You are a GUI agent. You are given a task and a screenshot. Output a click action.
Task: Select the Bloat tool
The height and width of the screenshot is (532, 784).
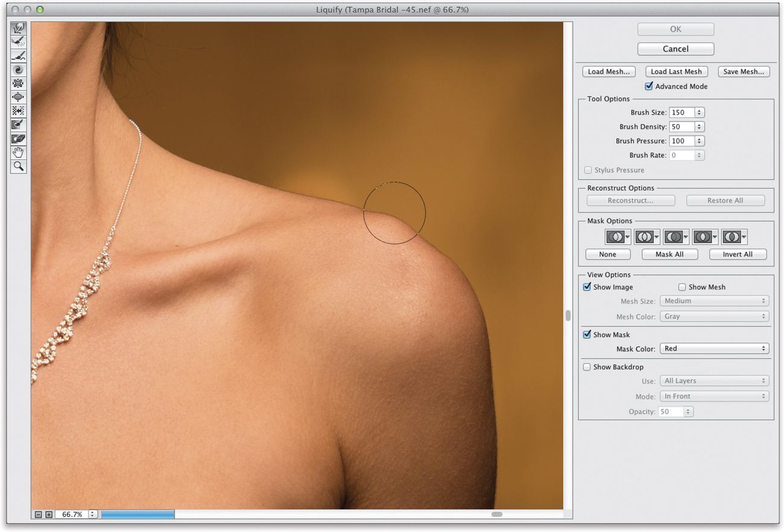tap(19, 97)
